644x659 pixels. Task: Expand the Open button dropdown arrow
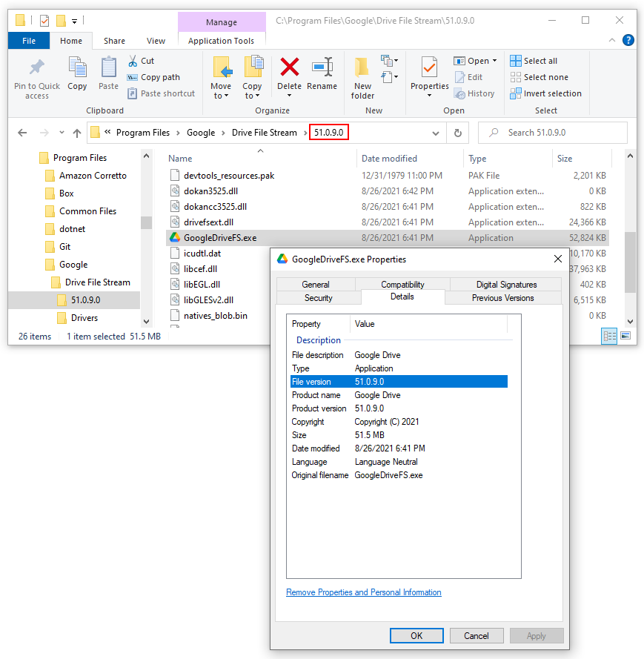[x=495, y=61]
